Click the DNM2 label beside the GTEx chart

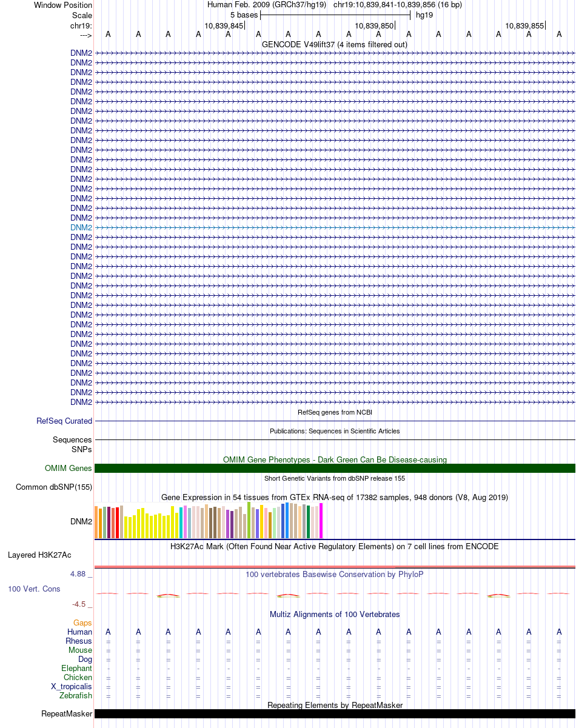point(81,521)
